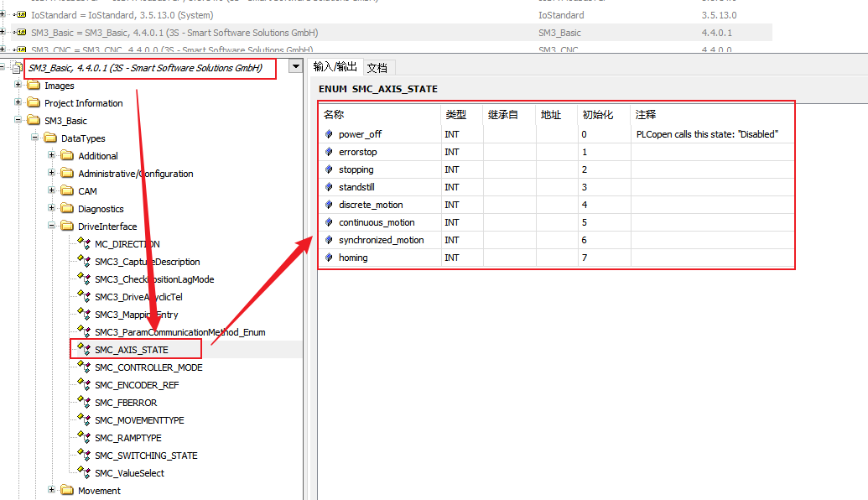The image size is (868, 500).
Task: Select the 输入/输出 tab
Action: point(335,67)
